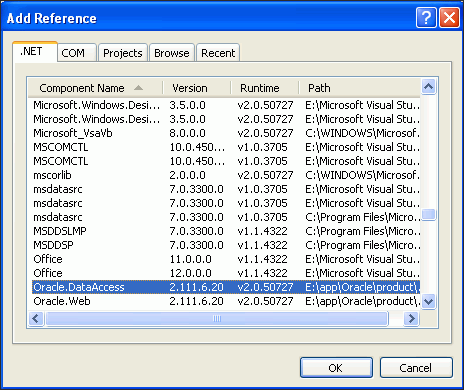Sort by Version column header
This screenshot has width=464, height=390.
(x=197, y=88)
